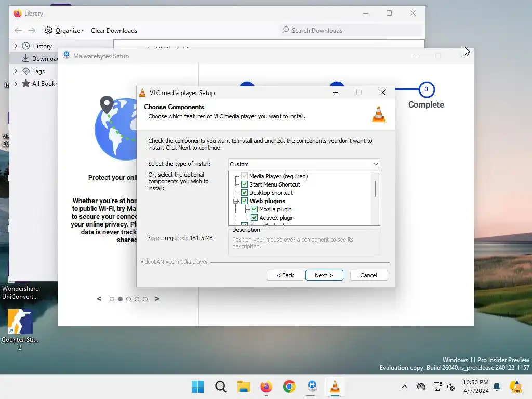Screen dimensions: 532x399
Task: Switch to Firefox in the taskbar
Action: point(267,387)
